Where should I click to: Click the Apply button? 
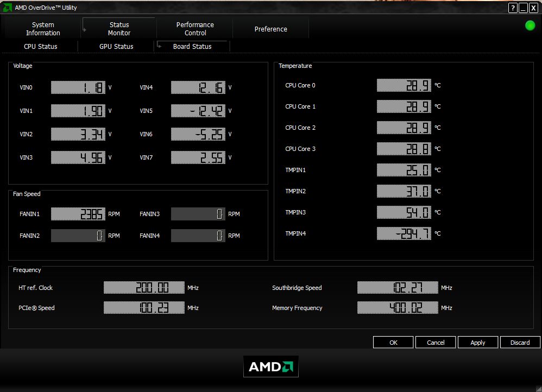478,342
